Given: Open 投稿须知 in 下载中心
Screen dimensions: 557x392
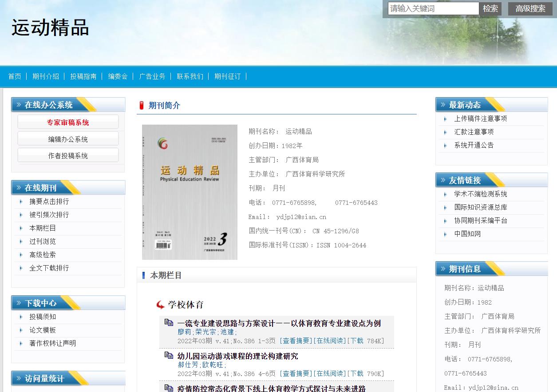Looking at the screenshot, I should tap(43, 317).
